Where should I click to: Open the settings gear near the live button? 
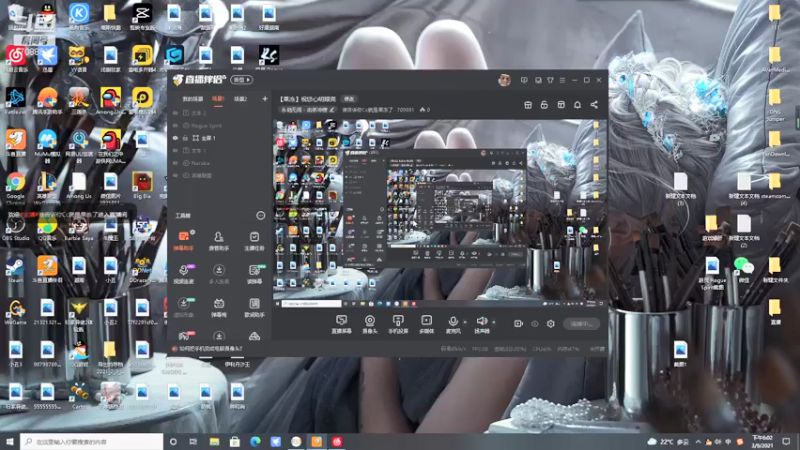[551, 323]
